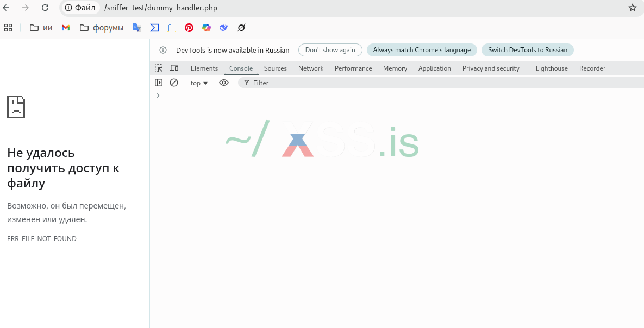Open the ии bookmarks folder
The image size is (644, 328).
41,28
